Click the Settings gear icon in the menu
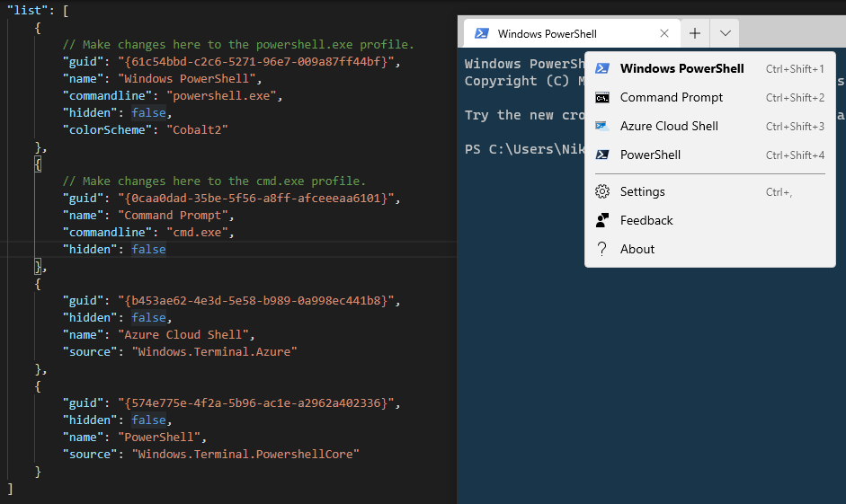The width and height of the screenshot is (846, 504). (602, 191)
